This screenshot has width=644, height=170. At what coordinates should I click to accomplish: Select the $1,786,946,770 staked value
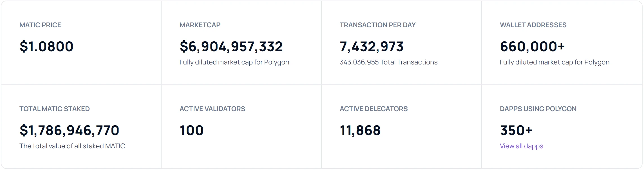coord(69,130)
